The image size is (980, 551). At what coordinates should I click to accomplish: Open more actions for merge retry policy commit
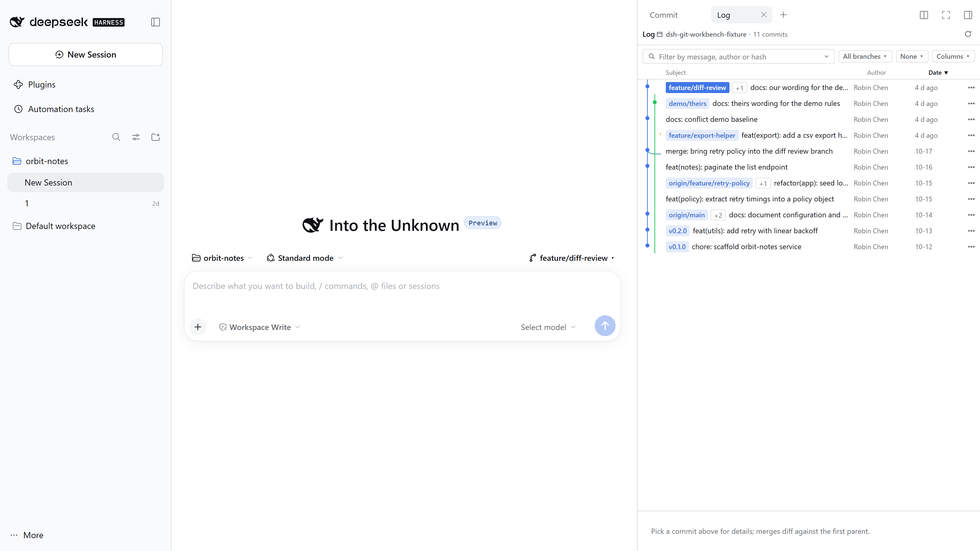tap(971, 151)
